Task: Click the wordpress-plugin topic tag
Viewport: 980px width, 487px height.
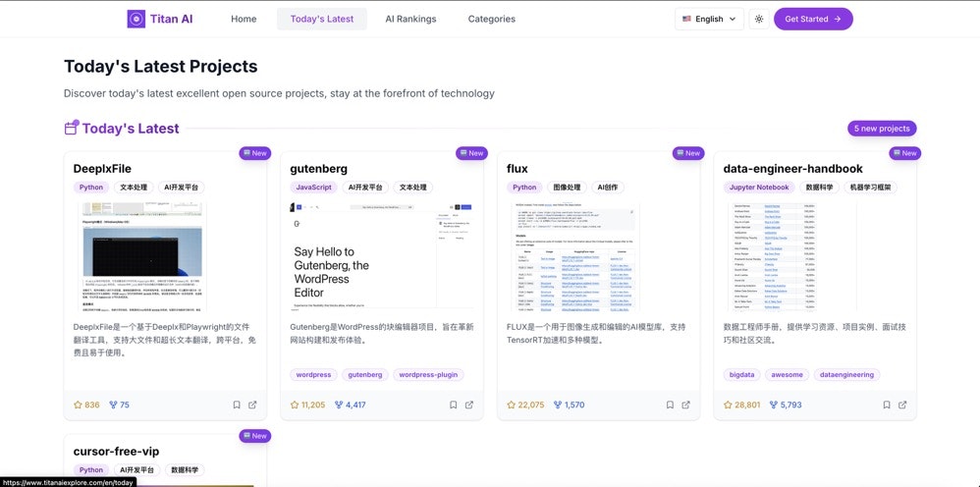Action: coord(428,375)
